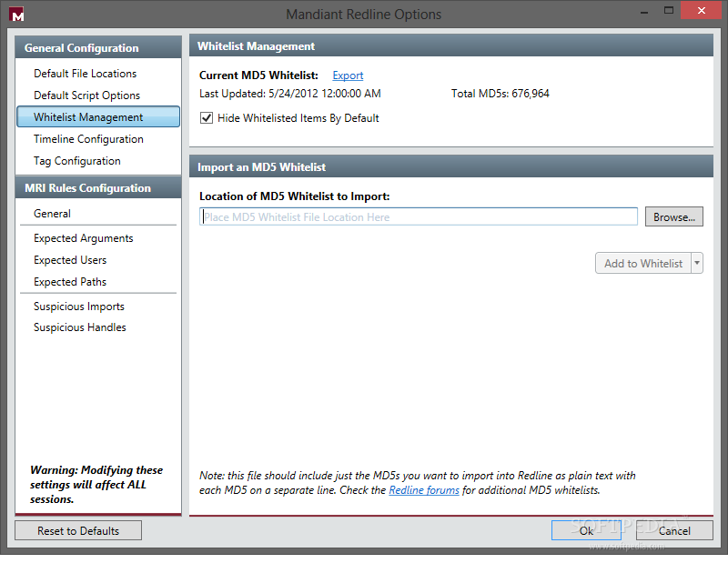
Task: Follow the Redline forums link
Action: (424, 490)
